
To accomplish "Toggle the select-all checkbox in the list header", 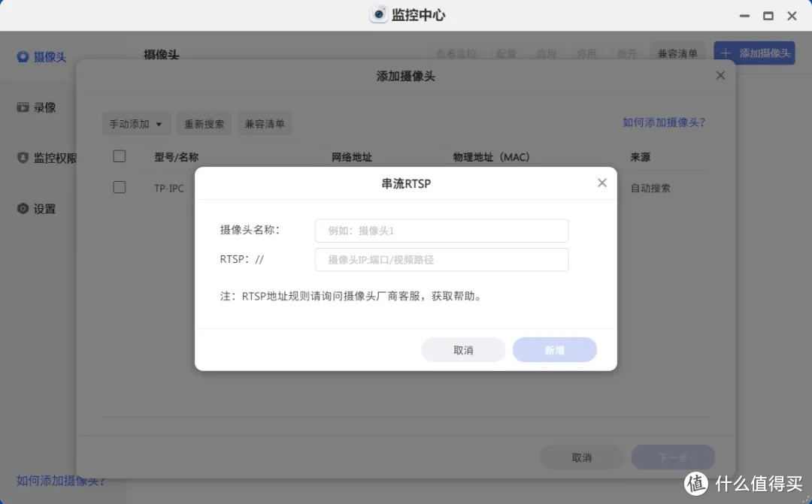I will pyautogui.click(x=119, y=155).
